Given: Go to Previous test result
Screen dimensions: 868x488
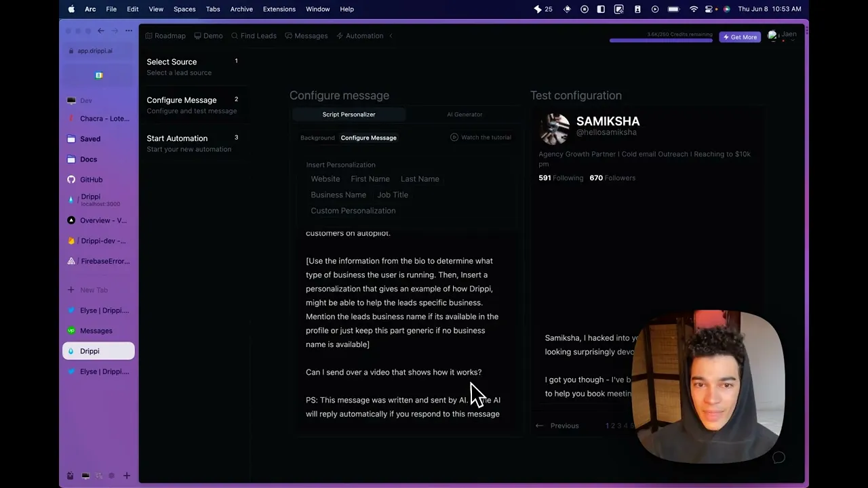Looking at the screenshot, I should (x=557, y=426).
